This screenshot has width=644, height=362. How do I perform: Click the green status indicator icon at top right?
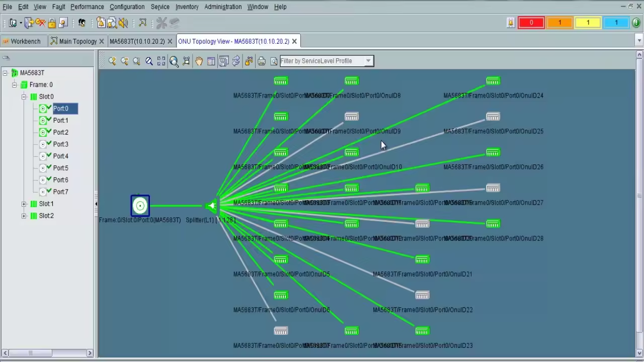coord(637,23)
